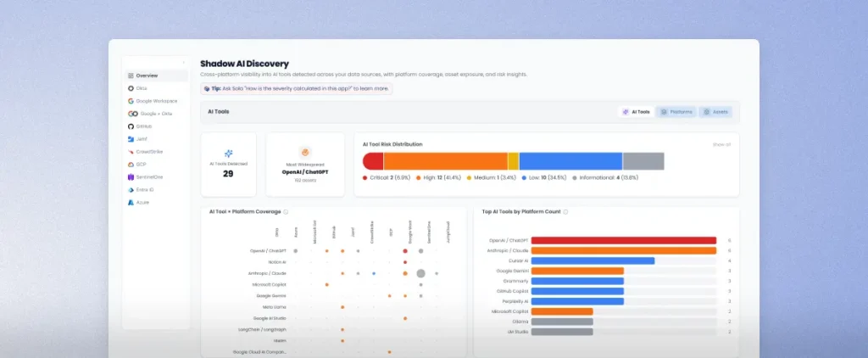The height and width of the screenshot is (358, 868).
Task: Click info icon beside AI Tool × Platform Coverage
Action: [284, 211]
